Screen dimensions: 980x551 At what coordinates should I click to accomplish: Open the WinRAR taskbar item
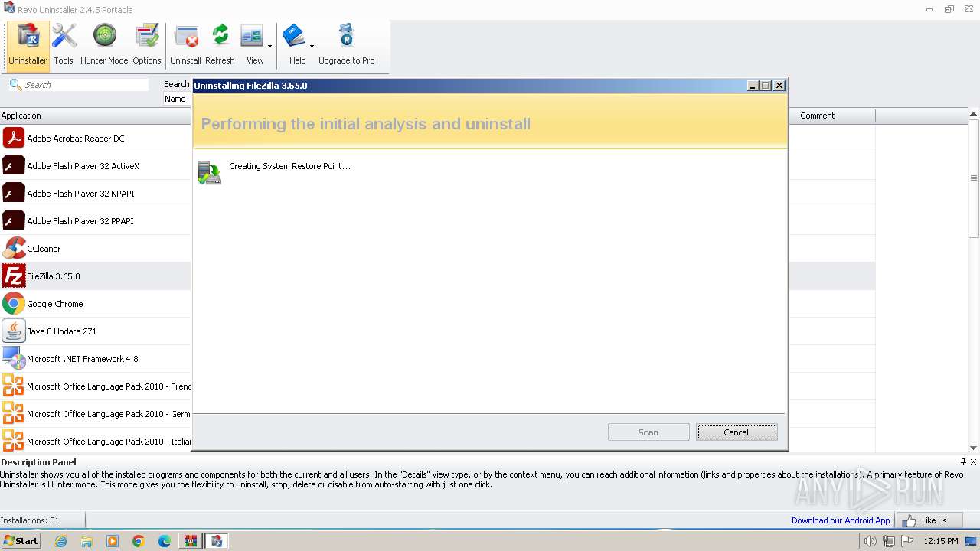190,541
